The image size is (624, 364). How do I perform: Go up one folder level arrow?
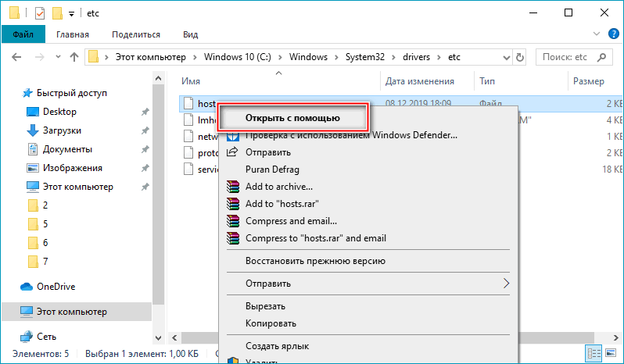pyautogui.click(x=74, y=57)
